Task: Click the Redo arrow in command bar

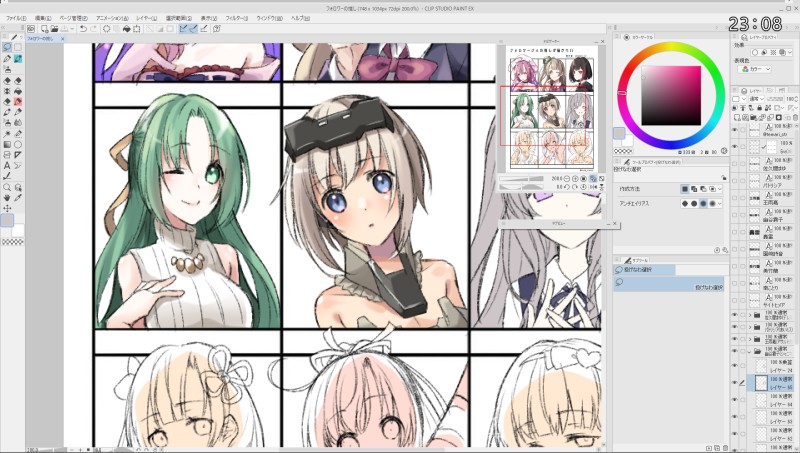Action: coord(93,29)
